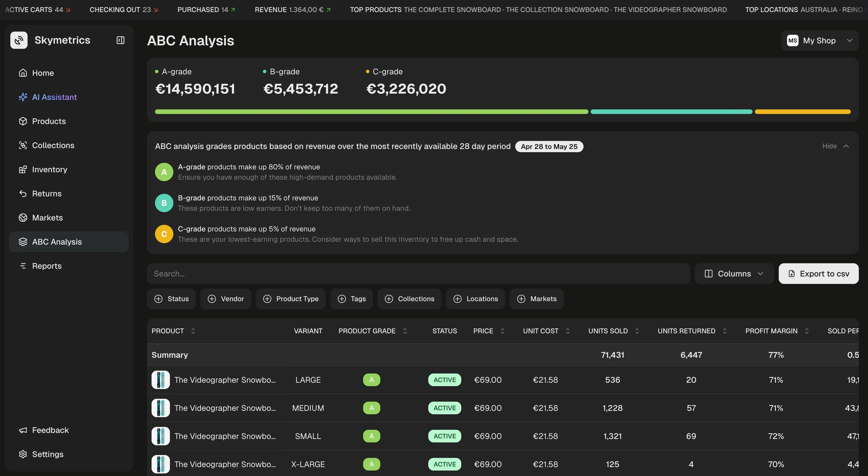Open the Inventory sidebar icon
868x476 pixels.
tap(23, 170)
